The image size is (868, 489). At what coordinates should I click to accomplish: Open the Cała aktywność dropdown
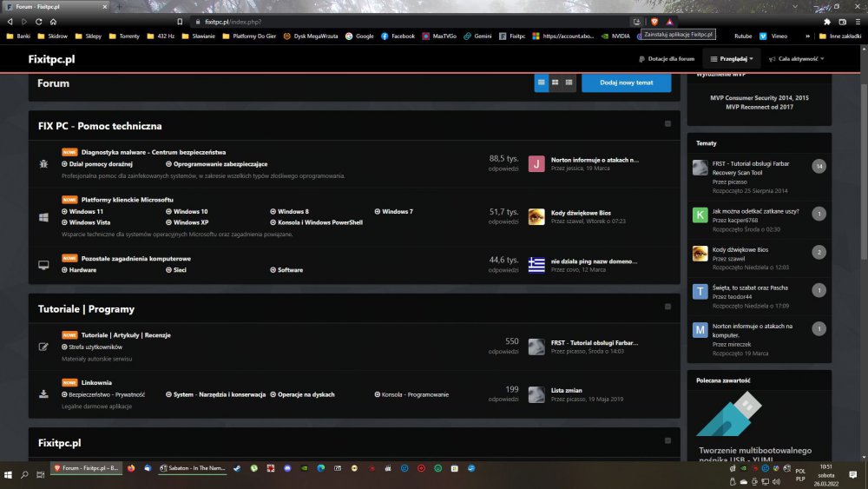(796, 59)
